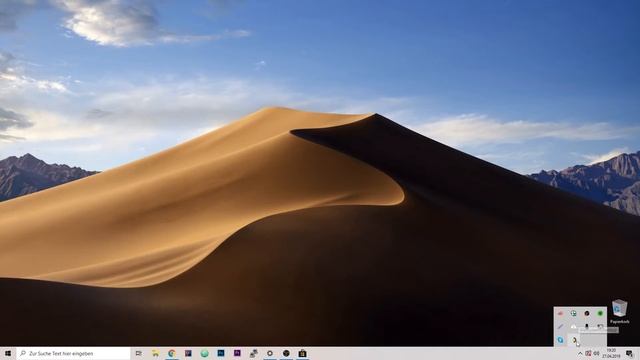Click the red network tray icon
The width and height of the screenshot is (640, 360).
pyautogui.click(x=588, y=354)
